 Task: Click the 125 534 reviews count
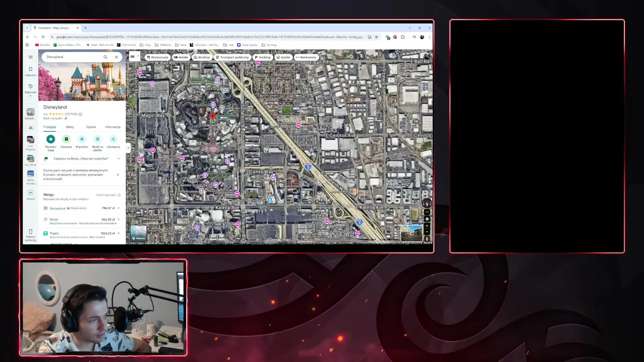pyautogui.click(x=71, y=114)
